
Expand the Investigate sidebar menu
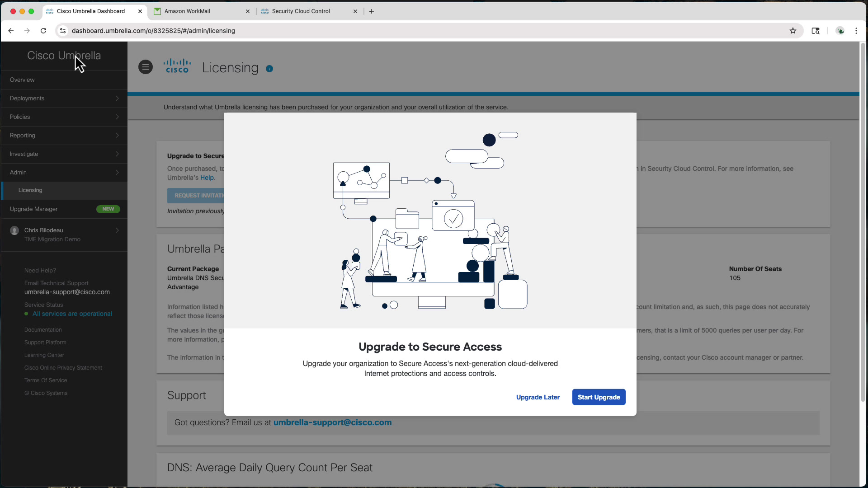coord(64,154)
